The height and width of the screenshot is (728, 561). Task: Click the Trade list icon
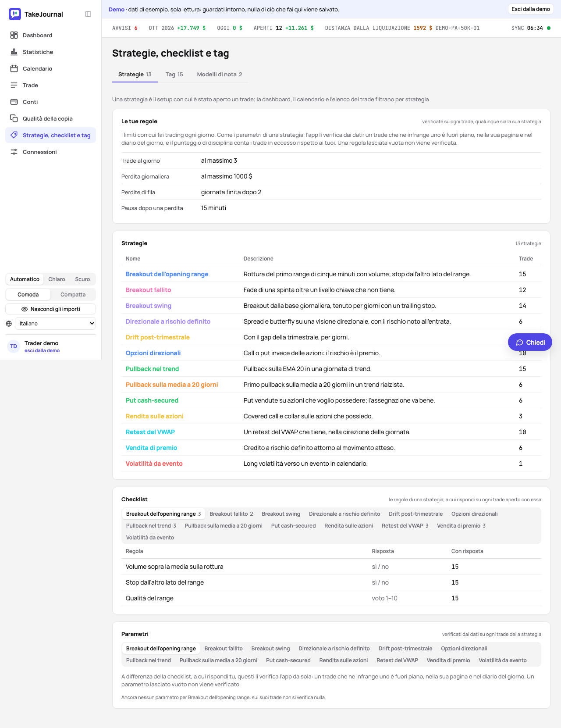point(14,85)
